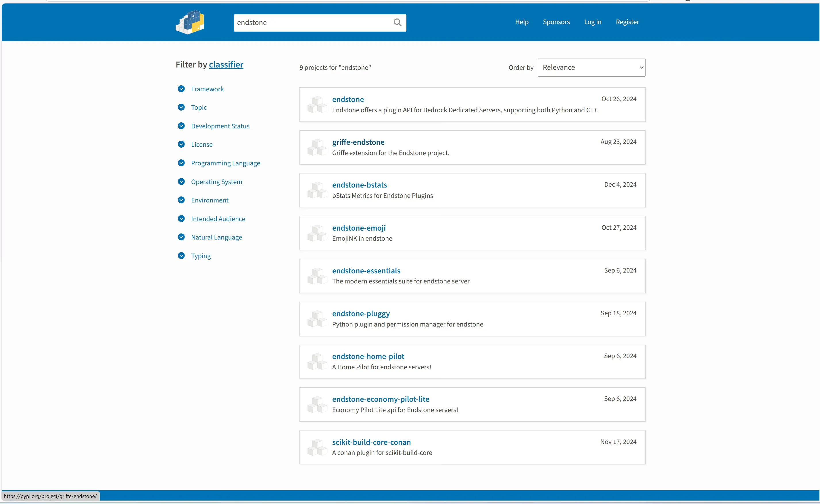Image resolution: width=820 pixels, height=504 pixels.
Task: Click the magnifying glass search icon
Action: [x=397, y=22]
